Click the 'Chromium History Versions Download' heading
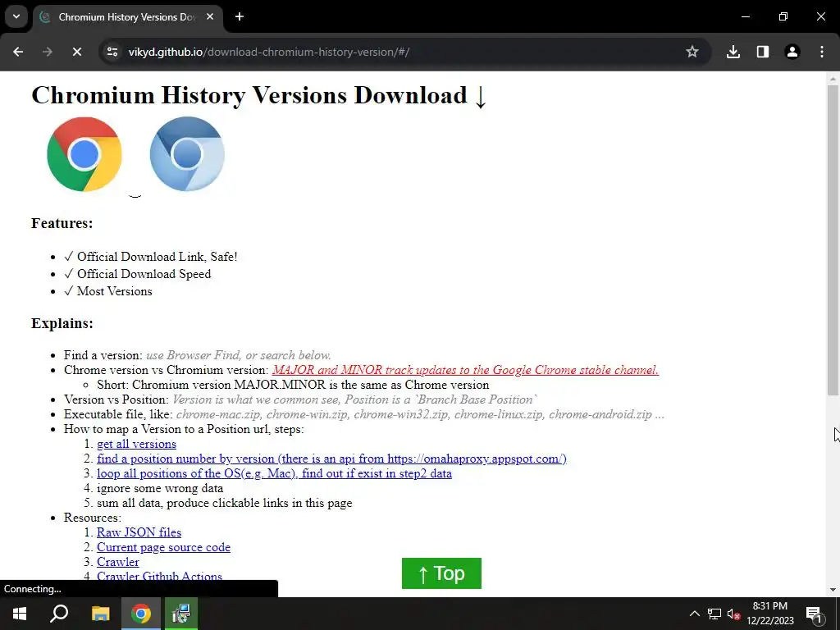This screenshot has height=630, width=840. pos(258,95)
